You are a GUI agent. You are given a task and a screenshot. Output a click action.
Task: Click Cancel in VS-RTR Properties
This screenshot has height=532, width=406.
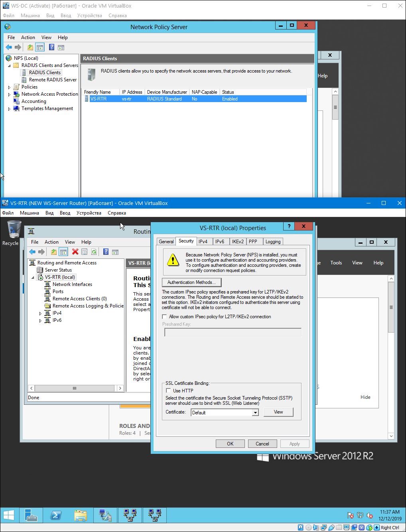click(262, 443)
